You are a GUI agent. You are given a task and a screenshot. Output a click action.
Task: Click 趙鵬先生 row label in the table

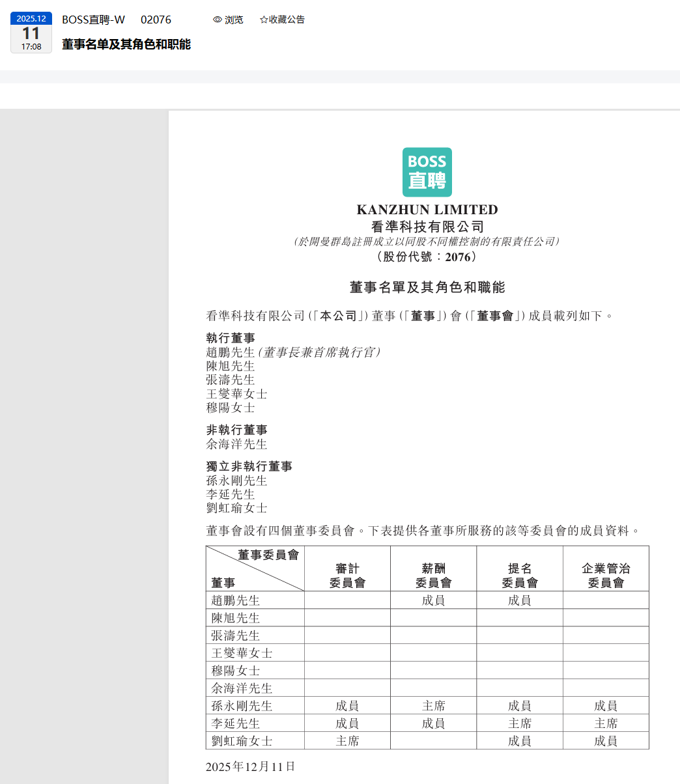(235, 600)
